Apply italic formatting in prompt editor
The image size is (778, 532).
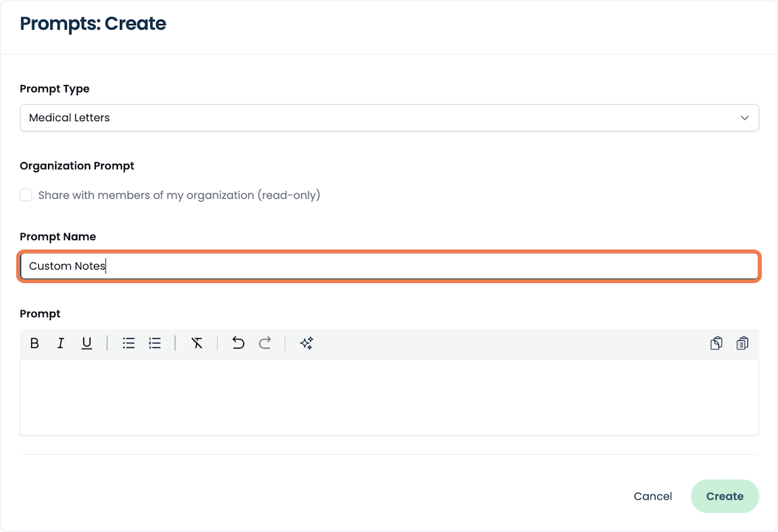coord(61,343)
